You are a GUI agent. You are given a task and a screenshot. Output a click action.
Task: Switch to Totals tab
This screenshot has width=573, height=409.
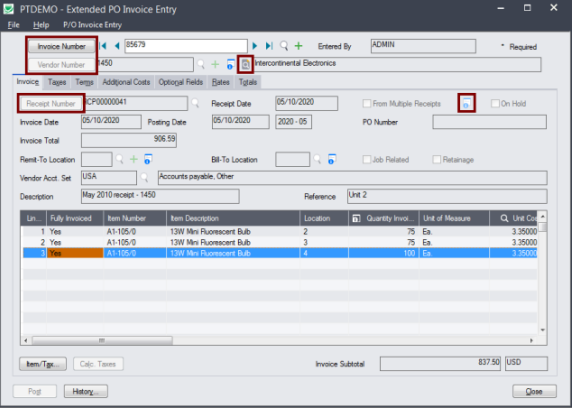pyautogui.click(x=248, y=82)
